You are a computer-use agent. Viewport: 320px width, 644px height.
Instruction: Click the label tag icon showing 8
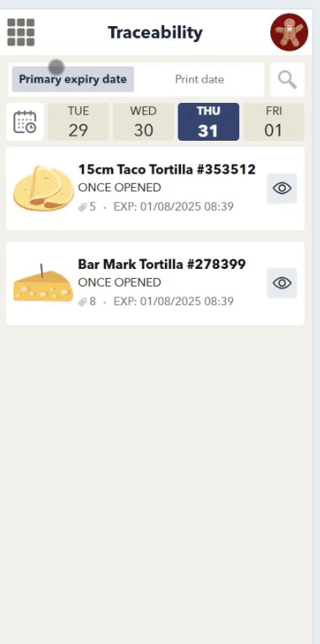pyautogui.click(x=83, y=303)
